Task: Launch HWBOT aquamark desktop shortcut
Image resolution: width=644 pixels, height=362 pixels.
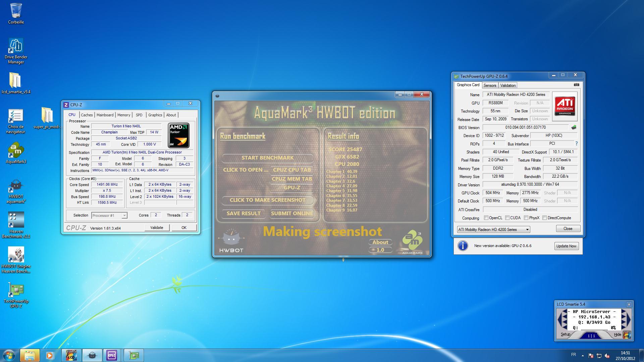Action: [x=16, y=190]
